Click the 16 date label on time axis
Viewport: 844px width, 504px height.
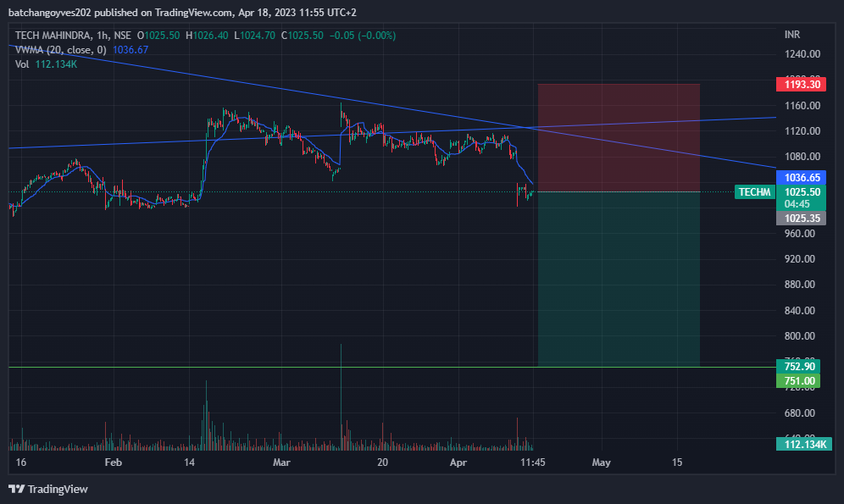(21, 462)
